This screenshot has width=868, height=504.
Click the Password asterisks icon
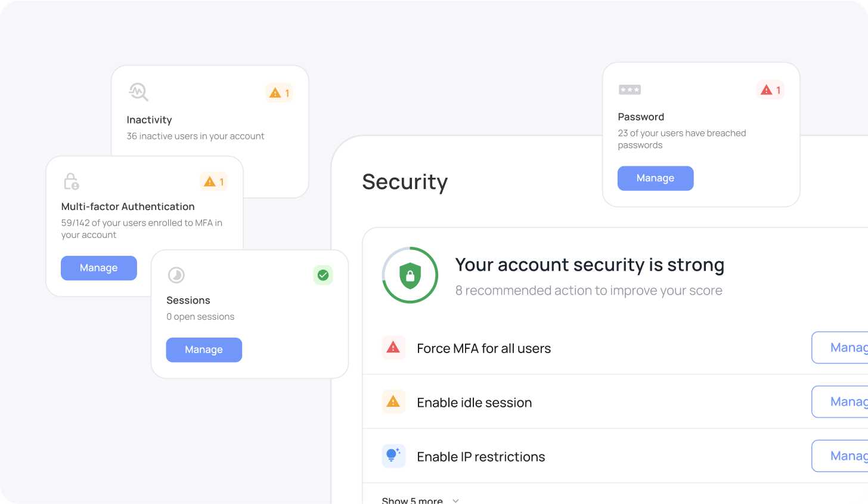tap(630, 90)
